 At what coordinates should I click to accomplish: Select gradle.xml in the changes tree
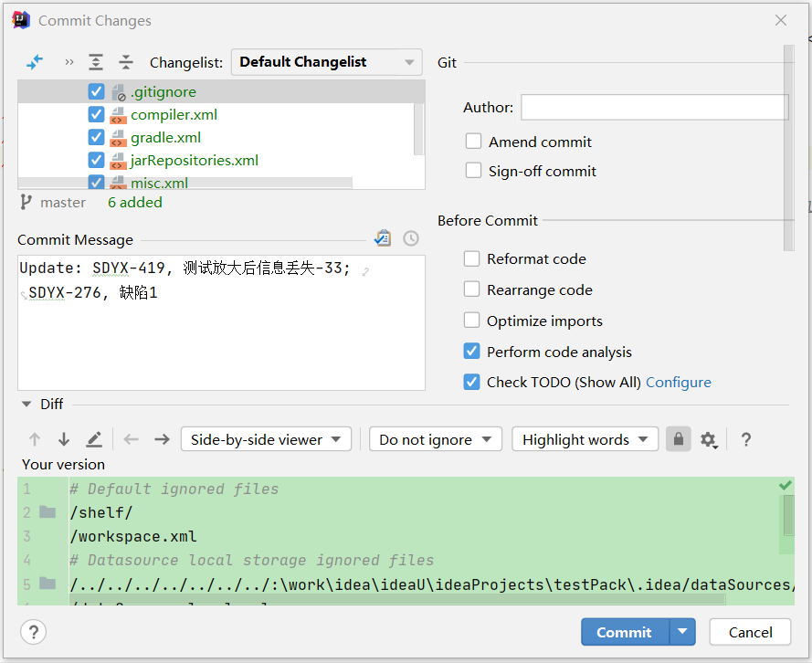165,137
